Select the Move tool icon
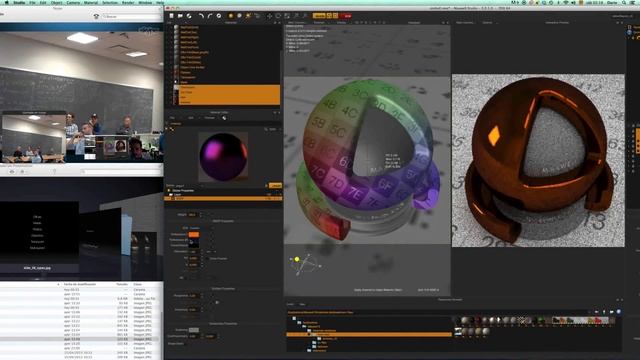 (x=269, y=16)
